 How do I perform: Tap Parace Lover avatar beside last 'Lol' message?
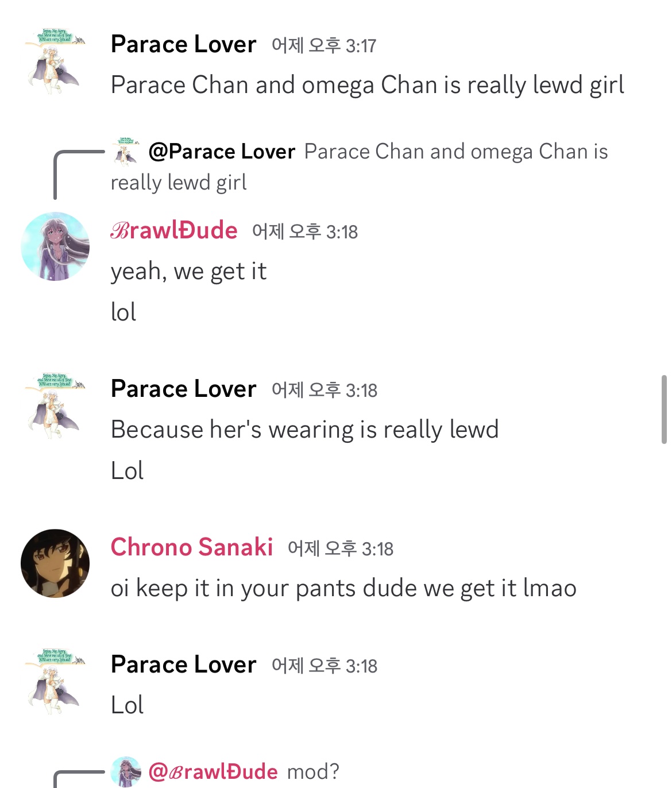[55, 681]
